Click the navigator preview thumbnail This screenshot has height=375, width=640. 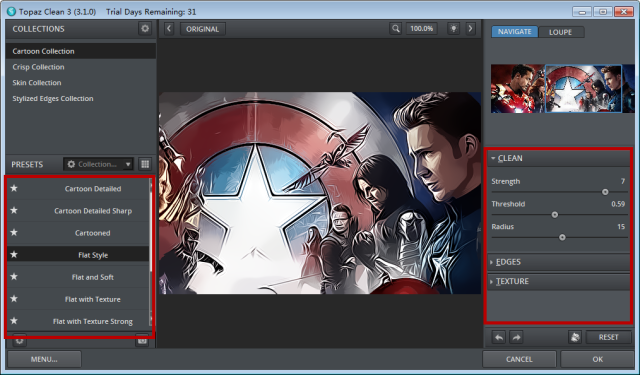click(562, 89)
